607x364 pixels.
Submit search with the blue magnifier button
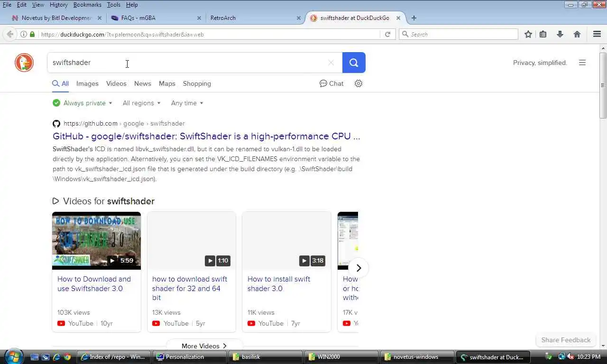354,63
